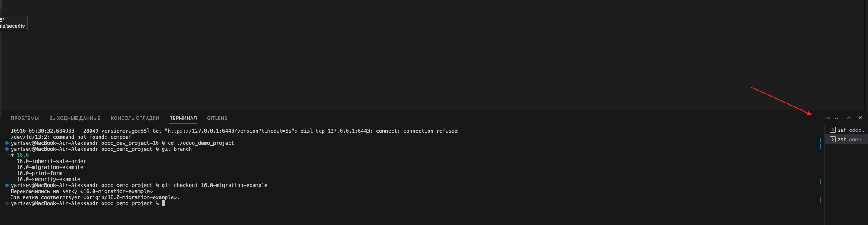Open the GITLENS tab
Image resolution: width=868 pixels, height=225 pixels.
(217, 118)
